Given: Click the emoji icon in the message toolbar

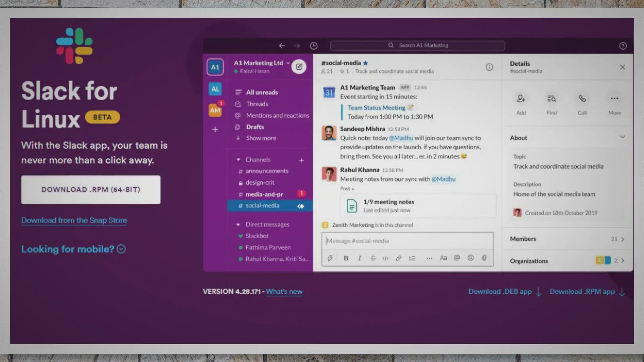Looking at the screenshot, I should coord(470,258).
